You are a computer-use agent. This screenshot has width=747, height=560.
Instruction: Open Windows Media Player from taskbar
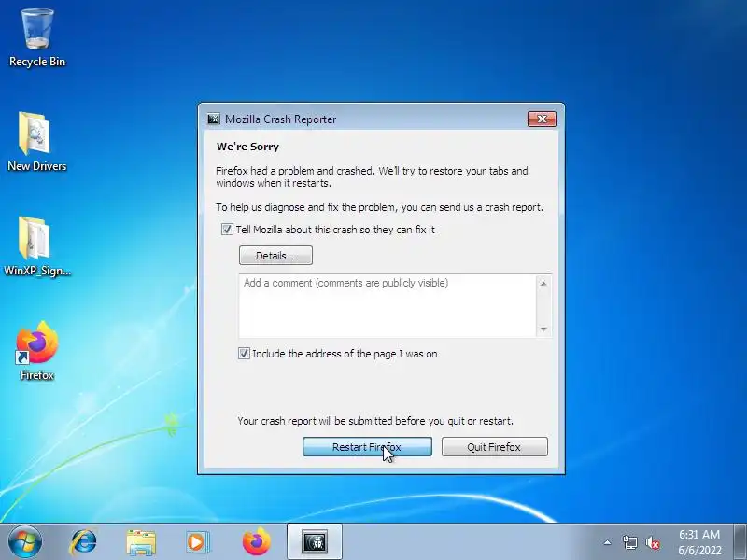pyautogui.click(x=198, y=542)
